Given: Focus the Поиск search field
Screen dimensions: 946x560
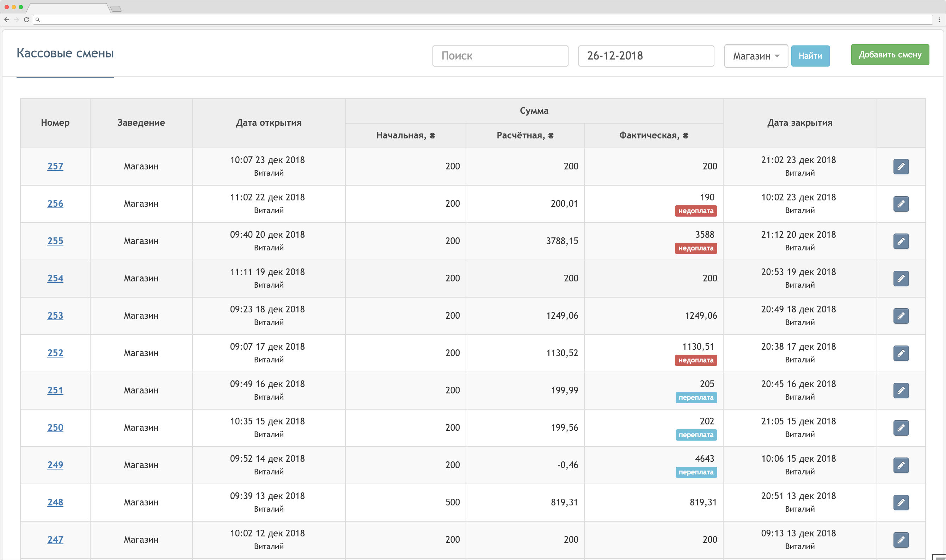Looking at the screenshot, I should [x=500, y=56].
